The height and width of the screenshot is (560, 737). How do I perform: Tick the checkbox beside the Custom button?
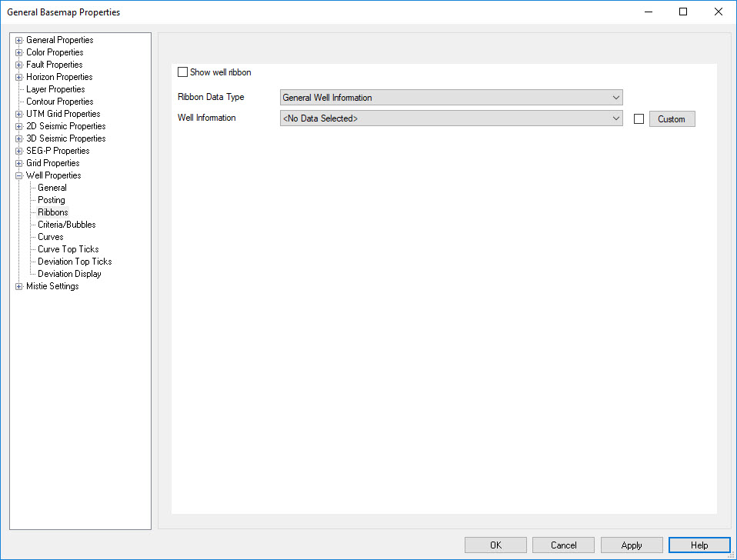[639, 119]
